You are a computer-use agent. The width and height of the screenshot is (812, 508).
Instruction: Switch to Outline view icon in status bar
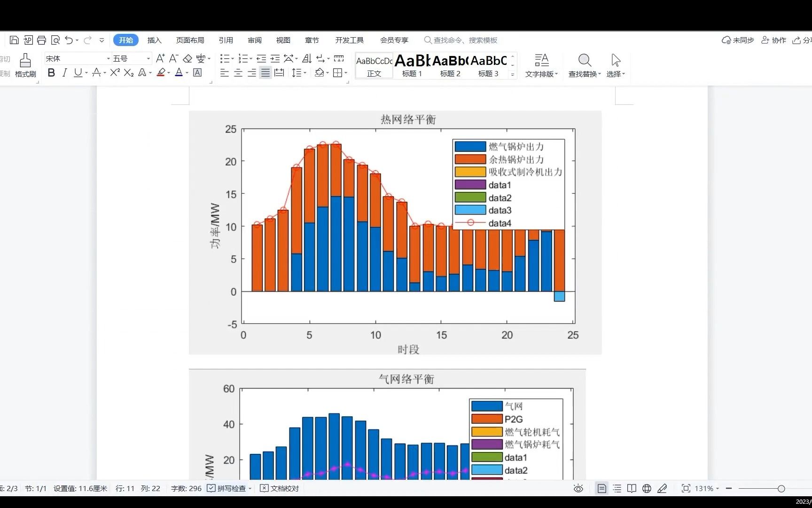[617, 488]
